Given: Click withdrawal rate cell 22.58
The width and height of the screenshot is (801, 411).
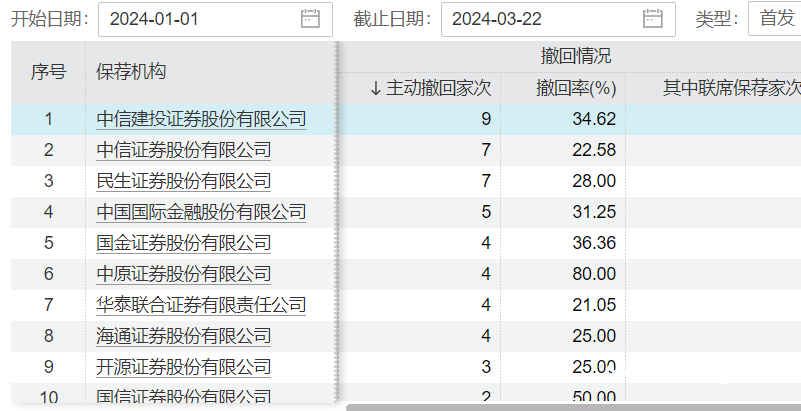Looking at the screenshot, I should (x=594, y=150).
